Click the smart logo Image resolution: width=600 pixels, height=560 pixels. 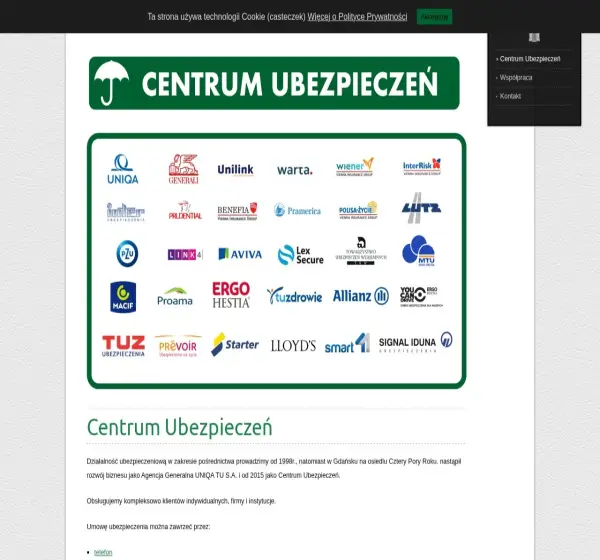pos(347,343)
